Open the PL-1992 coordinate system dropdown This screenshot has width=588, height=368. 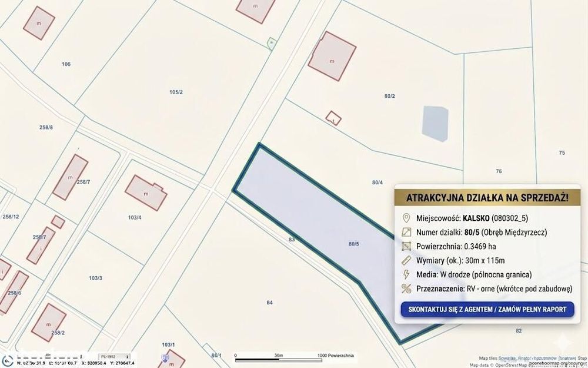click(x=115, y=357)
